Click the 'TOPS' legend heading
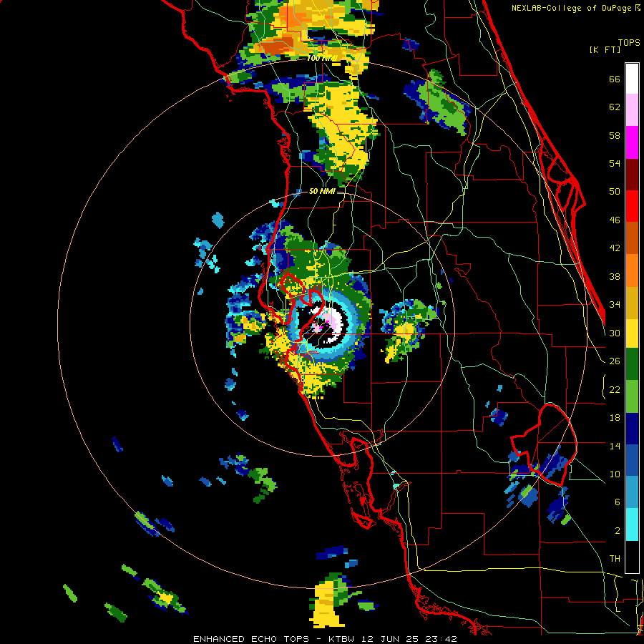Image resolution: width=644 pixels, height=644 pixels. [629, 43]
